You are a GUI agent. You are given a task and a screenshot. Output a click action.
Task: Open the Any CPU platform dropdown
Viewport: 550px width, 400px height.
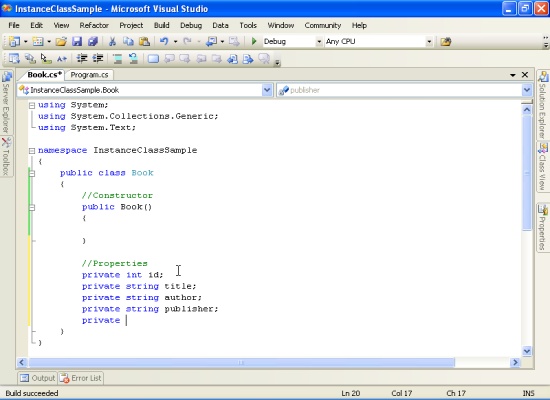(429, 41)
